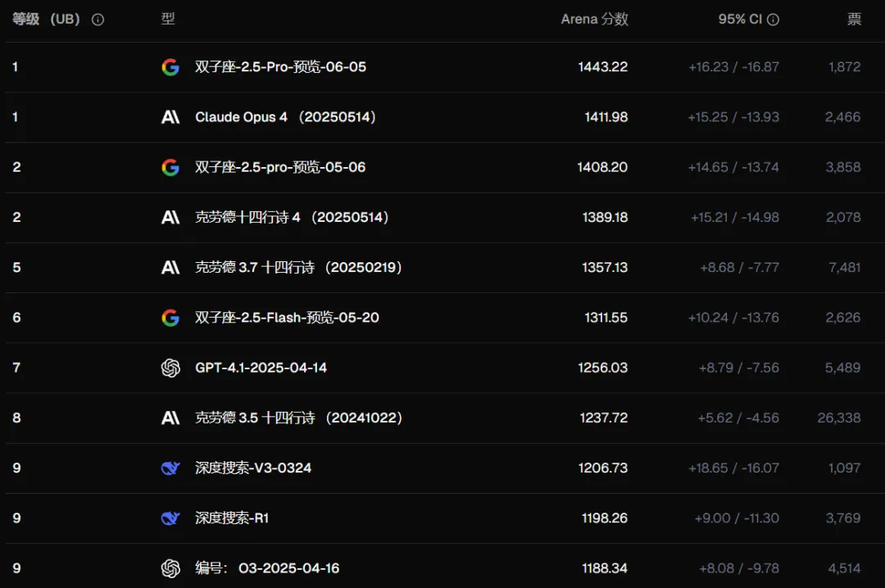885x588 pixels.
Task: Click the Anthropic logo beside Claude Opus 4
Action: point(170,117)
